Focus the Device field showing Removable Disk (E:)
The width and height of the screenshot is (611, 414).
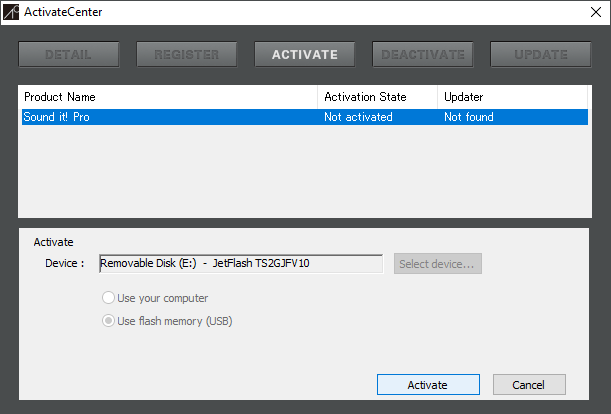(241, 264)
